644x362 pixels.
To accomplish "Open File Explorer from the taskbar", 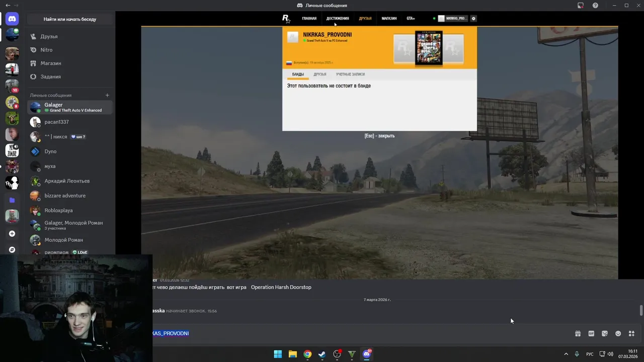I will pyautogui.click(x=292, y=354).
